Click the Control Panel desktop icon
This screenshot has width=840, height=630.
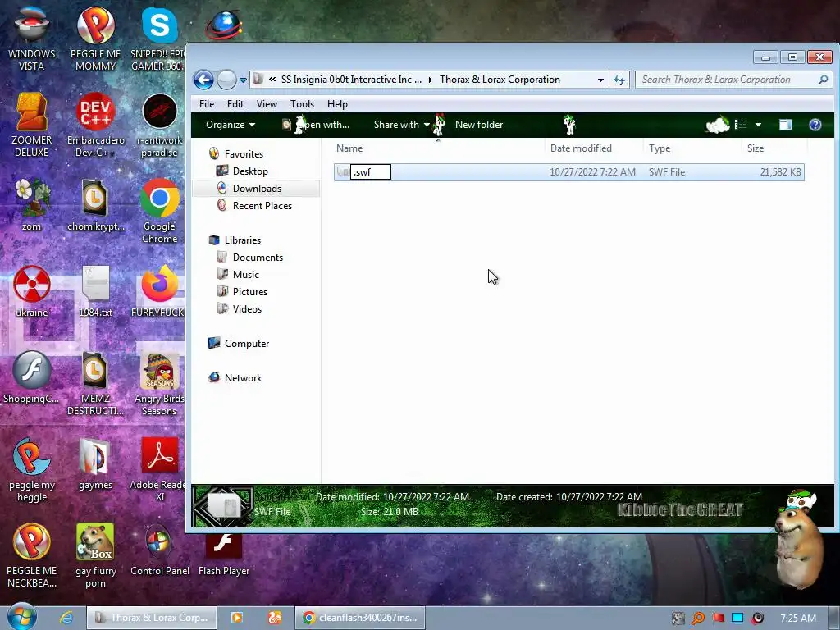(160, 550)
